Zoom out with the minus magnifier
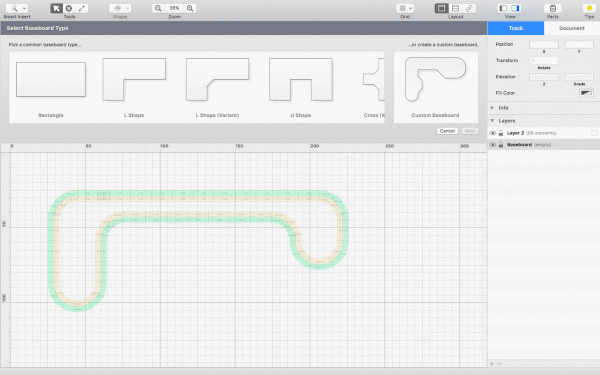 158,8
